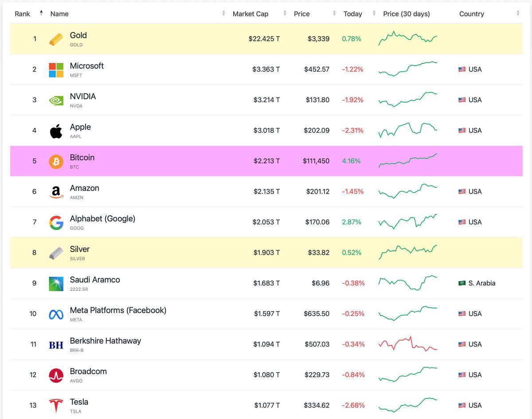Click the $1.903 T Silver market cap
The image size is (532, 419).
click(x=267, y=253)
